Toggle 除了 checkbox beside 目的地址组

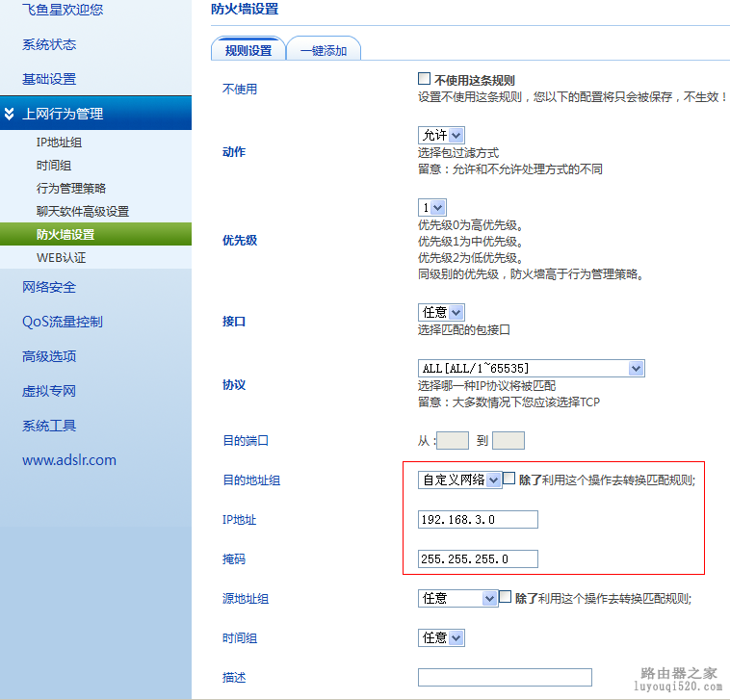(x=509, y=478)
